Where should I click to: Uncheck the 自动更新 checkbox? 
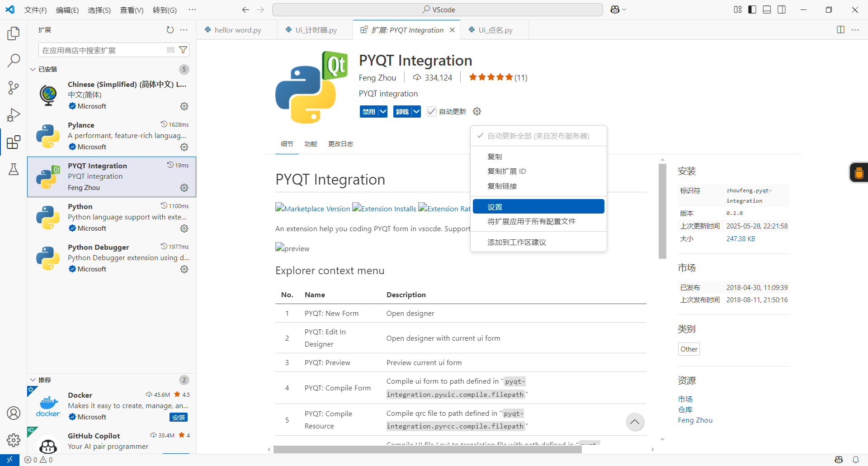431,111
